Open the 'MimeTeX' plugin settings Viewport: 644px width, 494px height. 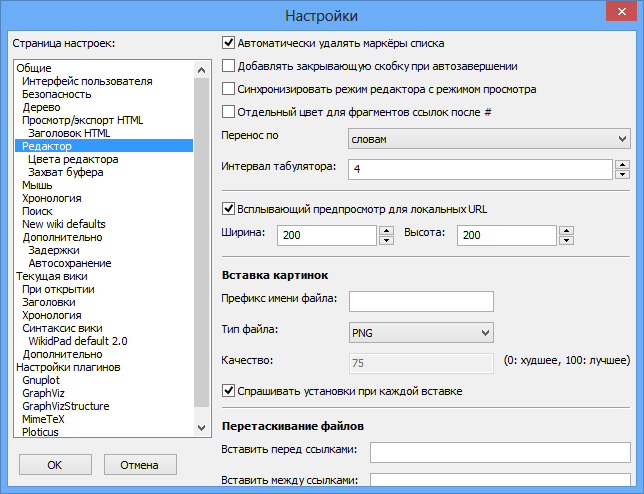coord(43,419)
